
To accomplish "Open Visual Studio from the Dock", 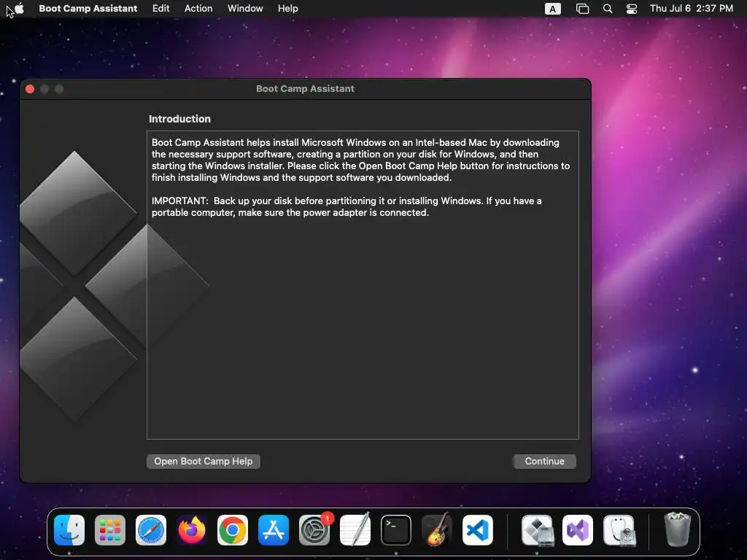I will (x=578, y=530).
